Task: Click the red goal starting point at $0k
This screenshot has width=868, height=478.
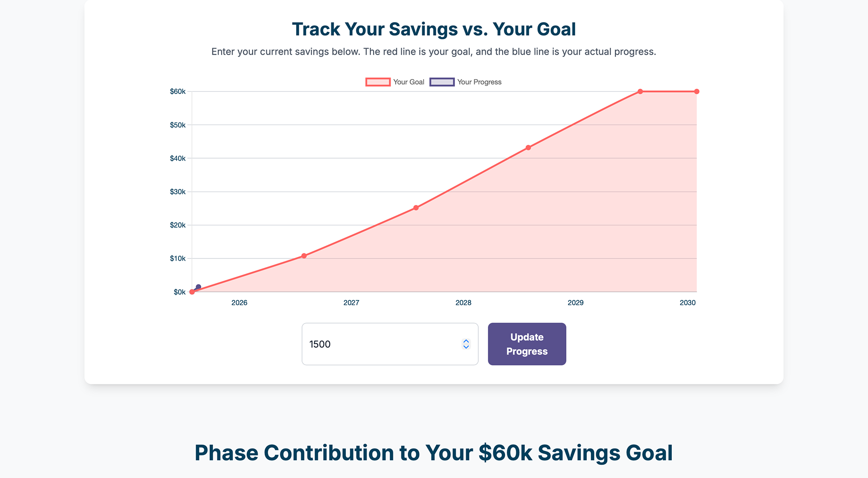Action: [x=192, y=292]
